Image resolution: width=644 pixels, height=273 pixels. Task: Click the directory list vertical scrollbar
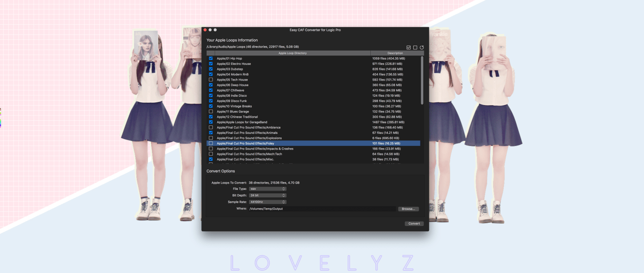click(422, 81)
